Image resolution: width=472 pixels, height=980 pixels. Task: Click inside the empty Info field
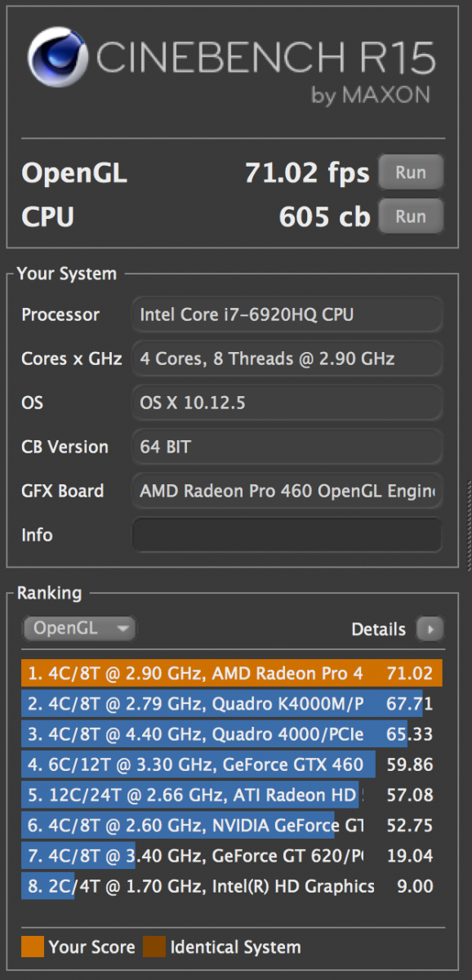coord(287,535)
